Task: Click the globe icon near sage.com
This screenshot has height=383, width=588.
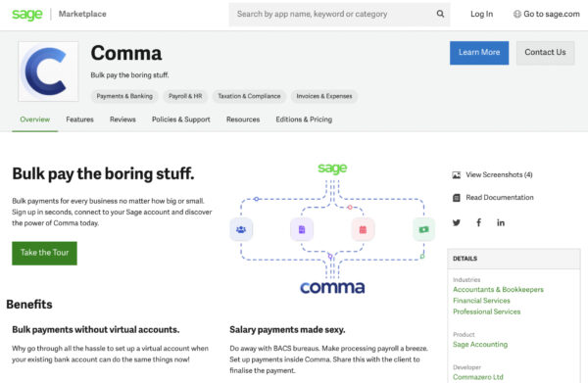Action: coord(517,14)
